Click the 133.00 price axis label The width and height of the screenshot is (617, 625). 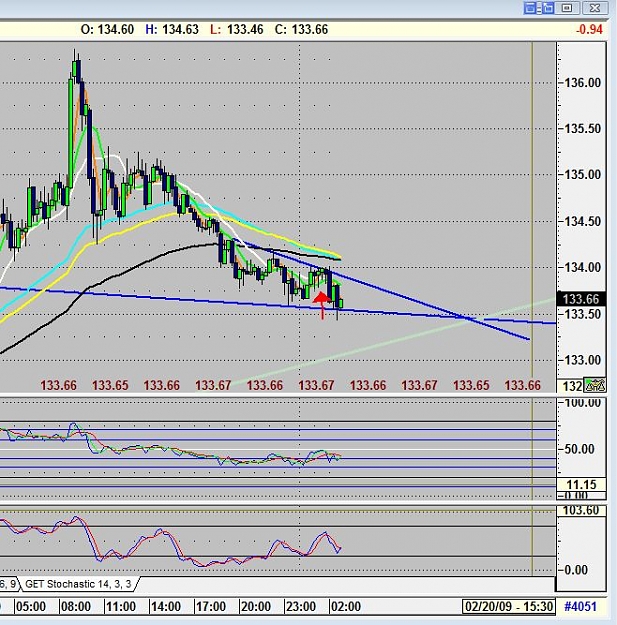coord(582,360)
